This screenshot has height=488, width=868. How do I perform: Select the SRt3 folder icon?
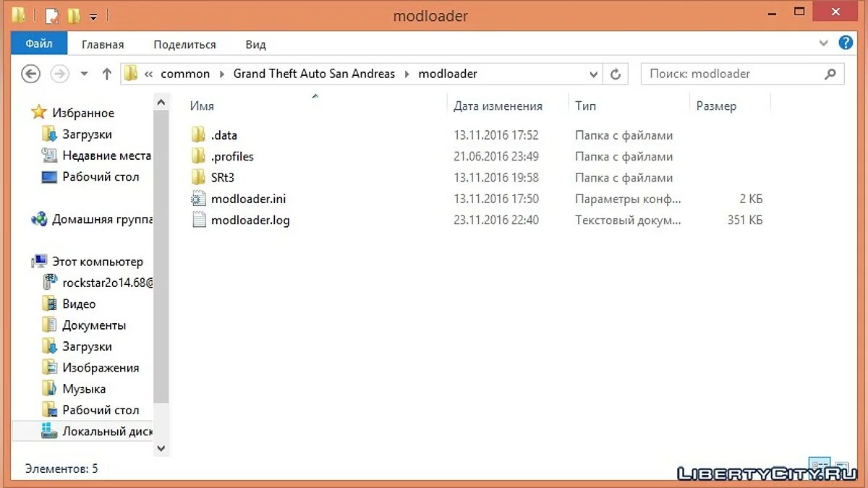click(x=199, y=177)
